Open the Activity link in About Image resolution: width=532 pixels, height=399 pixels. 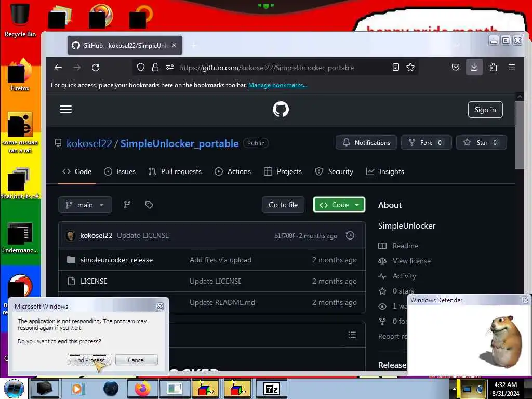404,276
